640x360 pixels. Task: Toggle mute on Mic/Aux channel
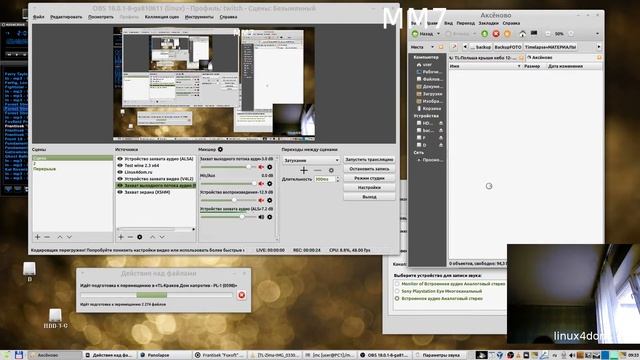click(261, 184)
